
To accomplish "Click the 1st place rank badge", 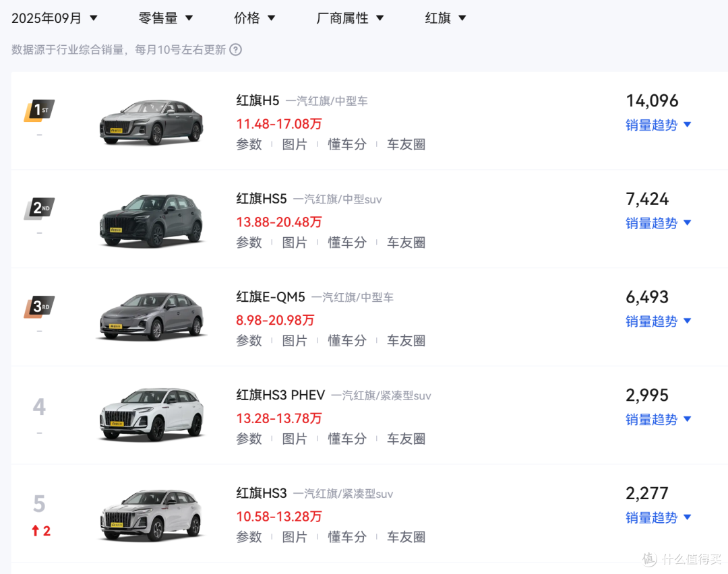I will tap(40, 110).
